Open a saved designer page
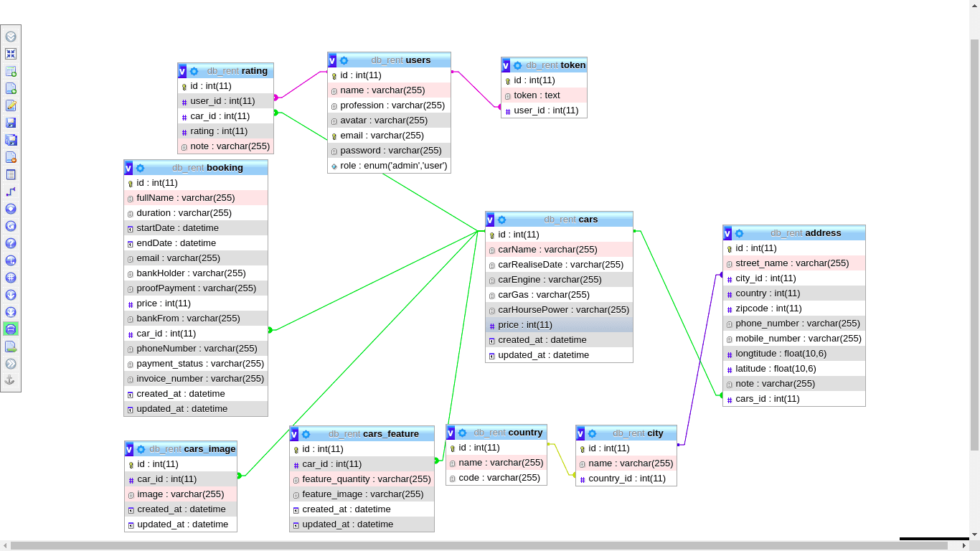 coord(11,105)
